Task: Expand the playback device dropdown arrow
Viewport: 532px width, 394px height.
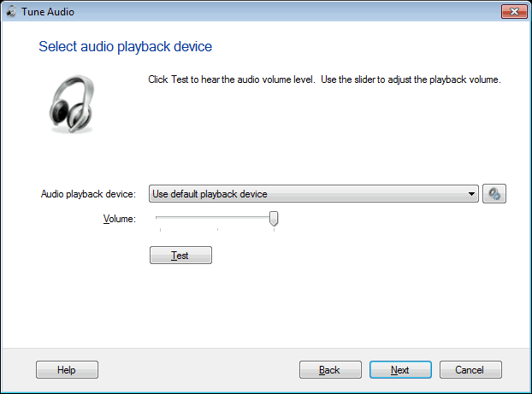Action: (x=472, y=194)
